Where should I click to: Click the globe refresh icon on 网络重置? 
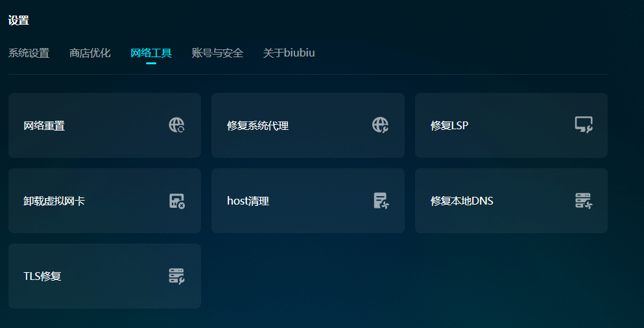(x=176, y=125)
